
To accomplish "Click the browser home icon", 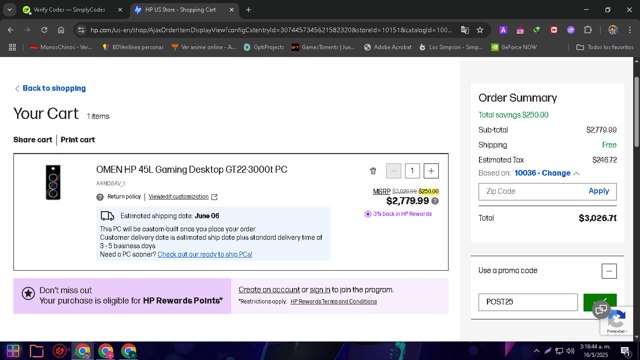I will pyautogui.click(x=61, y=30).
